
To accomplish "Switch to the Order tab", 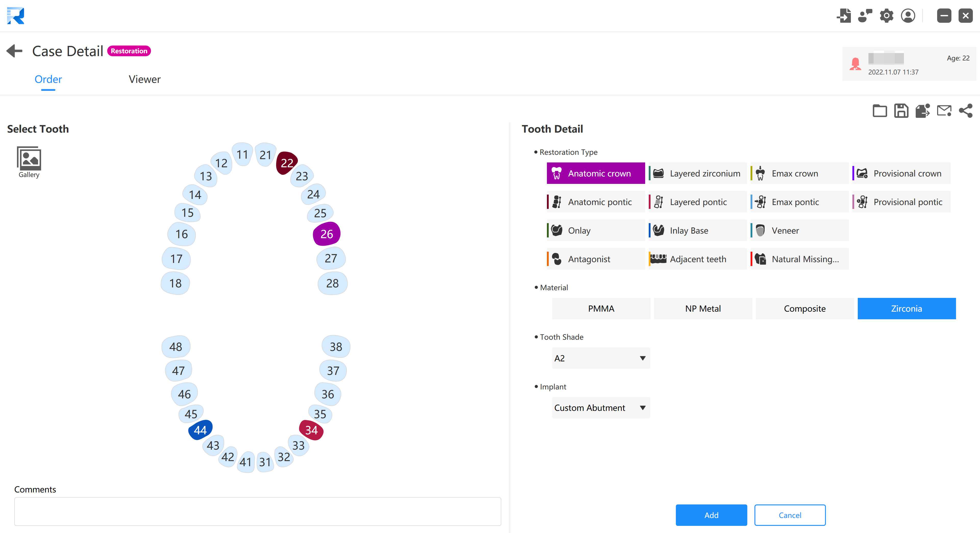I will click(x=48, y=79).
